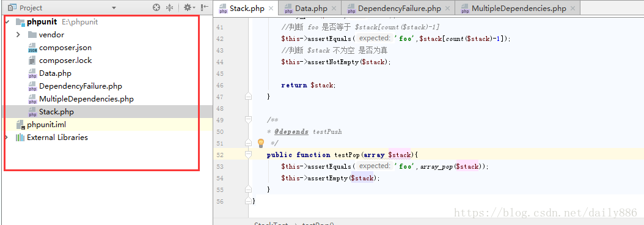Click the E:\phpunit path label

[79, 22]
